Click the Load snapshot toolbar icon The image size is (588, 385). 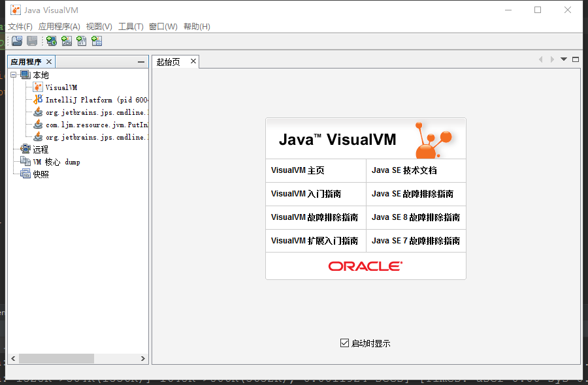click(17, 41)
